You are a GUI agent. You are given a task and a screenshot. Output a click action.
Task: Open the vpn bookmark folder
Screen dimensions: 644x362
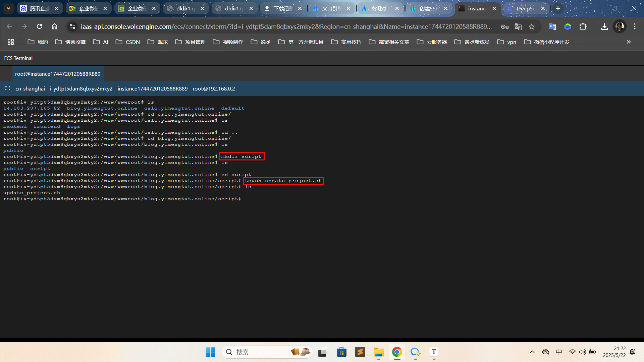point(507,42)
